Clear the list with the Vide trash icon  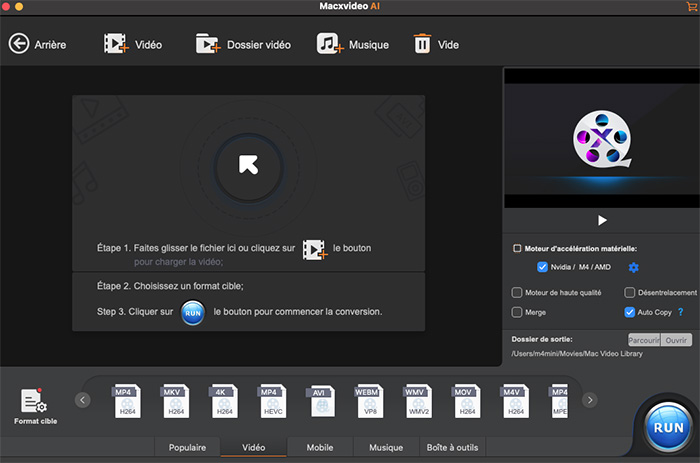point(422,44)
